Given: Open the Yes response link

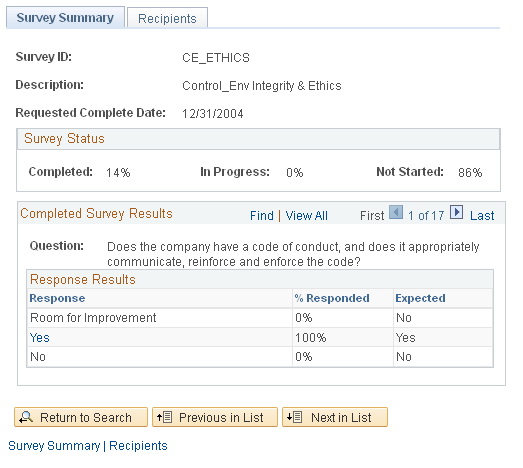Looking at the screenshot, I should point(40,338).
